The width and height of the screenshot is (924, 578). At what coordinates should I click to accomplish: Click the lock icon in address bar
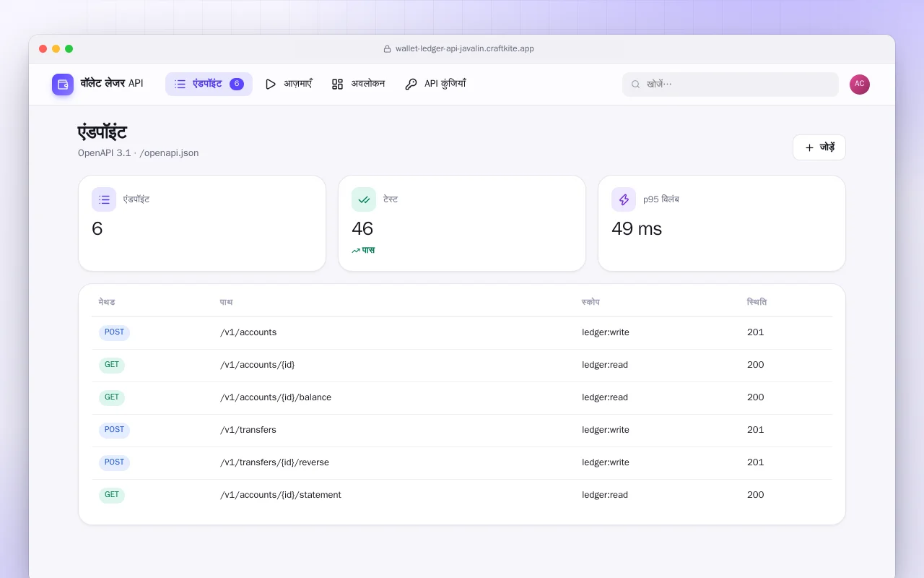click(x=387, y=49)
